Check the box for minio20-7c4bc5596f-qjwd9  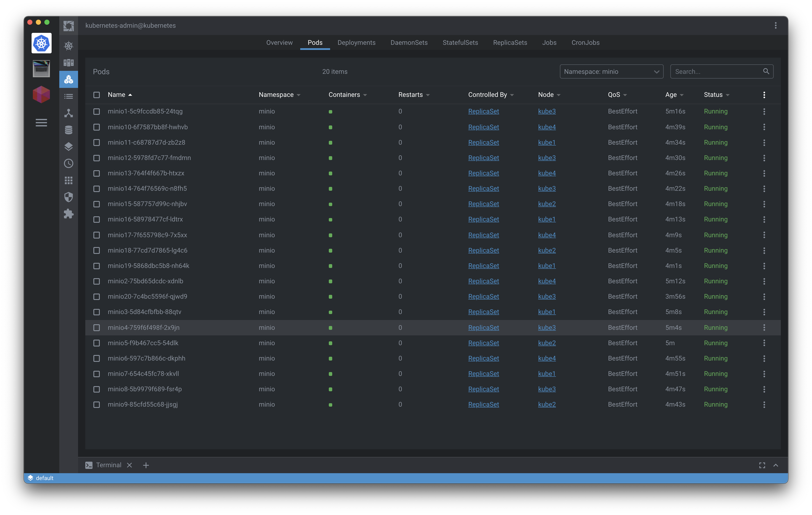(x=96, y=297)
